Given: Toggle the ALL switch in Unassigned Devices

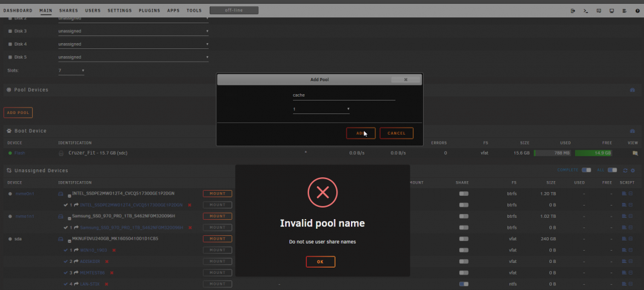Looking at the screenshot, I should (x=612, y=170).
